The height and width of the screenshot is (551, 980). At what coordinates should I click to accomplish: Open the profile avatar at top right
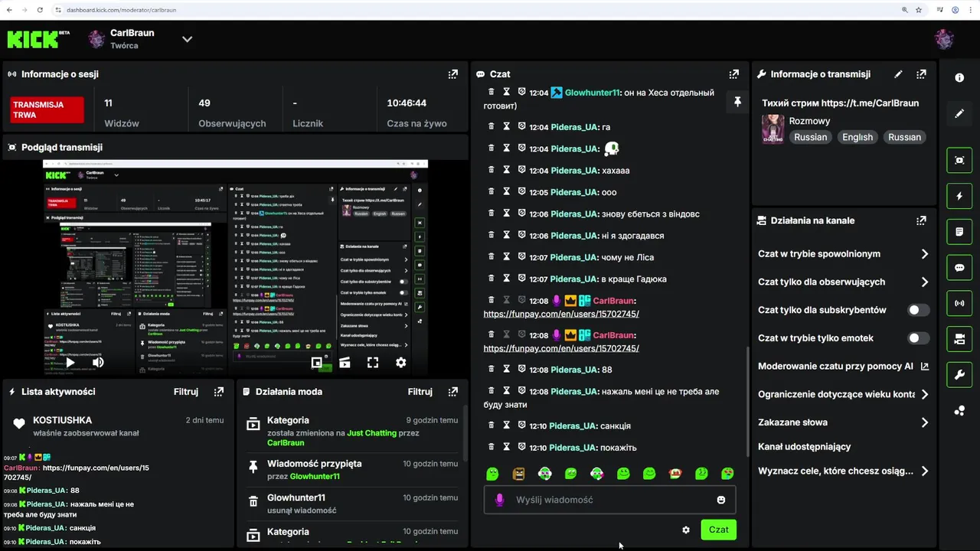coord(944,39)
